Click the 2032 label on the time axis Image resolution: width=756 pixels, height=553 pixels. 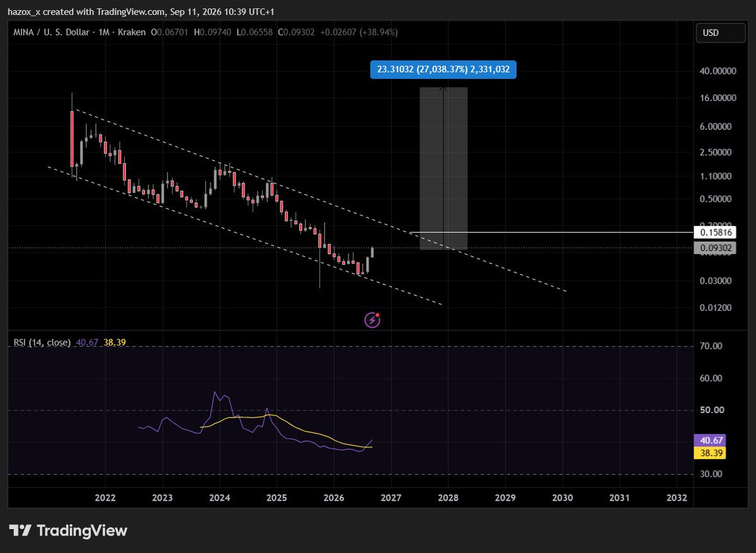pyautogui.click(x=677, y=498)
